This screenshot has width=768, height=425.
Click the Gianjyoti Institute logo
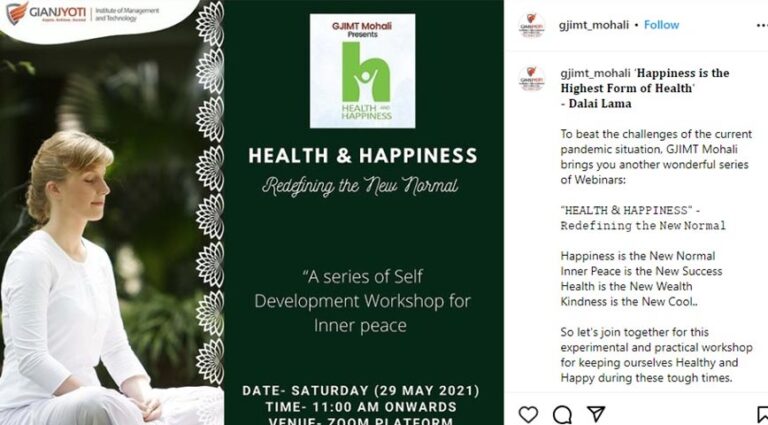pyautogui.click(x=83, y=14)
